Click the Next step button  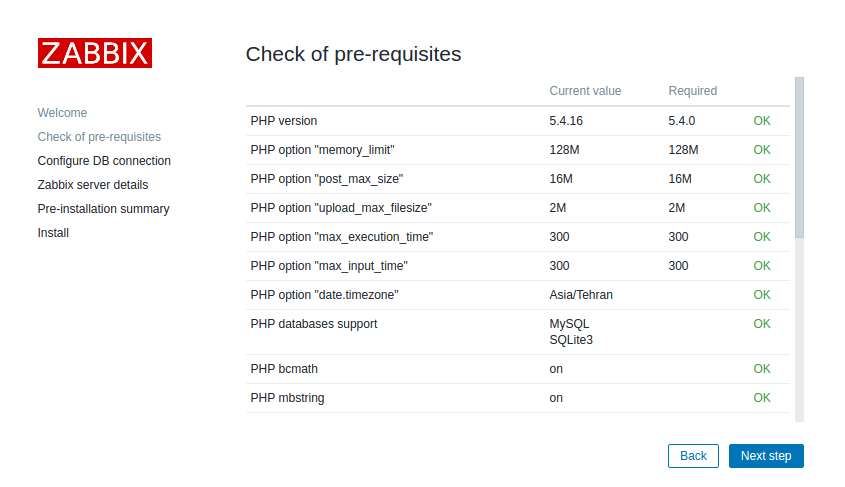(765, 456)
